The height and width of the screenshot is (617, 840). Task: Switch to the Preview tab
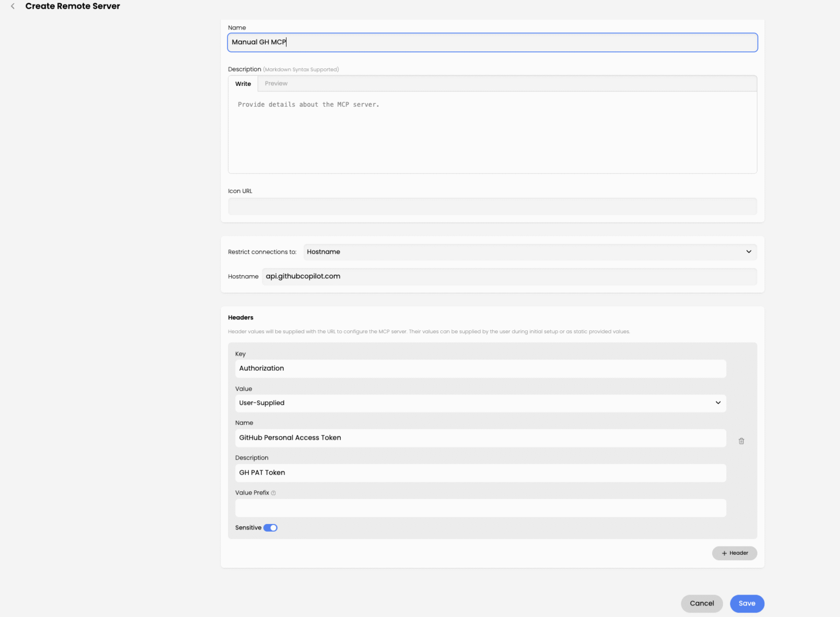276,84
